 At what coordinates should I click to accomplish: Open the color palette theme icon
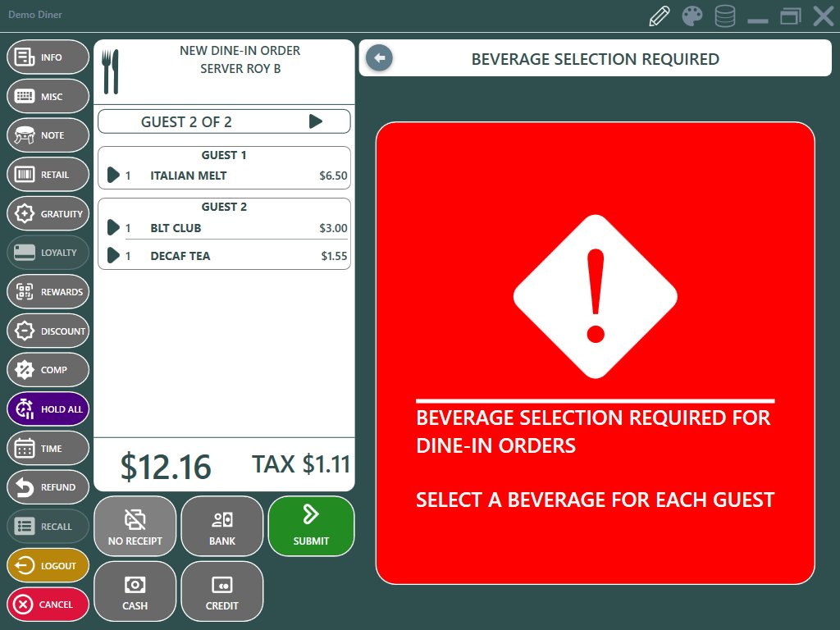click(x=692, y=16)
